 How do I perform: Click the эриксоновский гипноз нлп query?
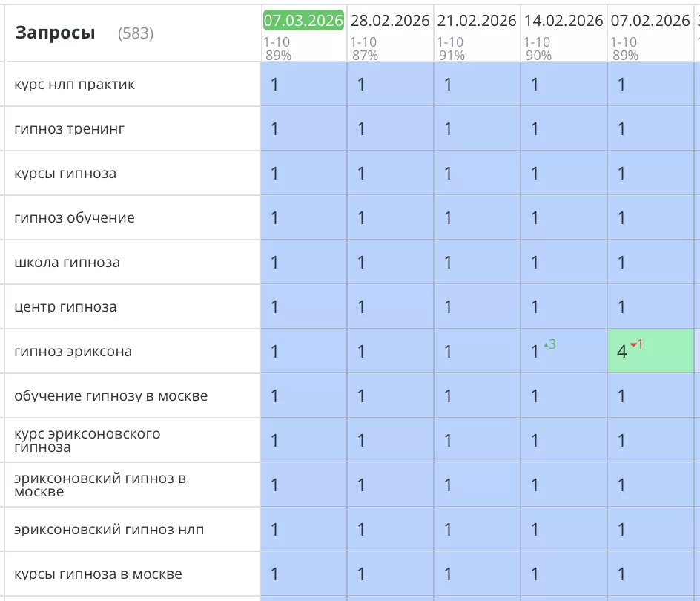(109, 530)
